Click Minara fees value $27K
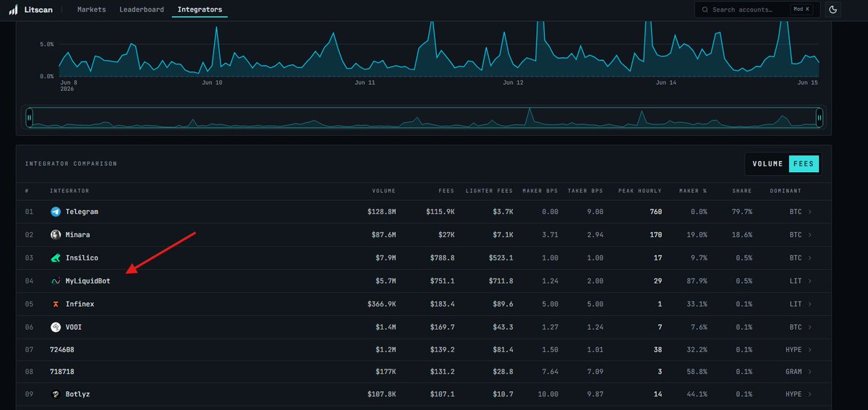The height and width of the screenshot is (410, 868). (446, 235)
